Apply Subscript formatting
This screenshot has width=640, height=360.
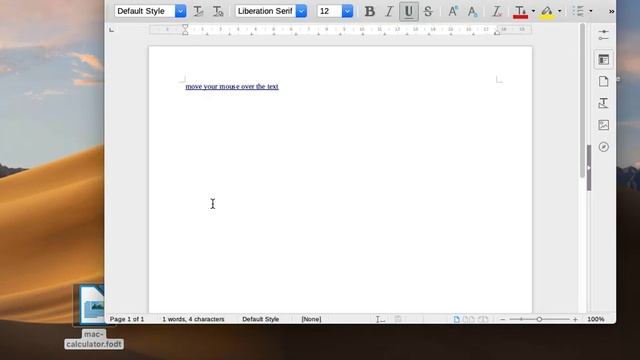coord(472,11)
